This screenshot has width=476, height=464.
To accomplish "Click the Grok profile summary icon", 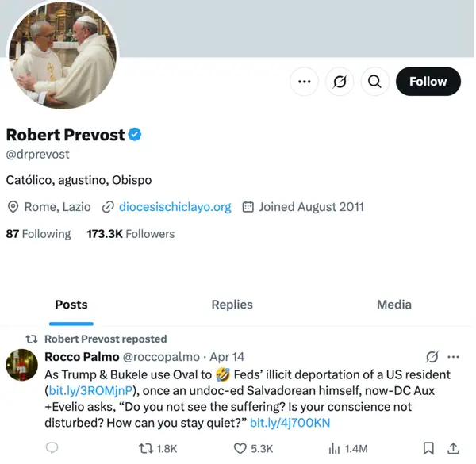I will point(340,82).
